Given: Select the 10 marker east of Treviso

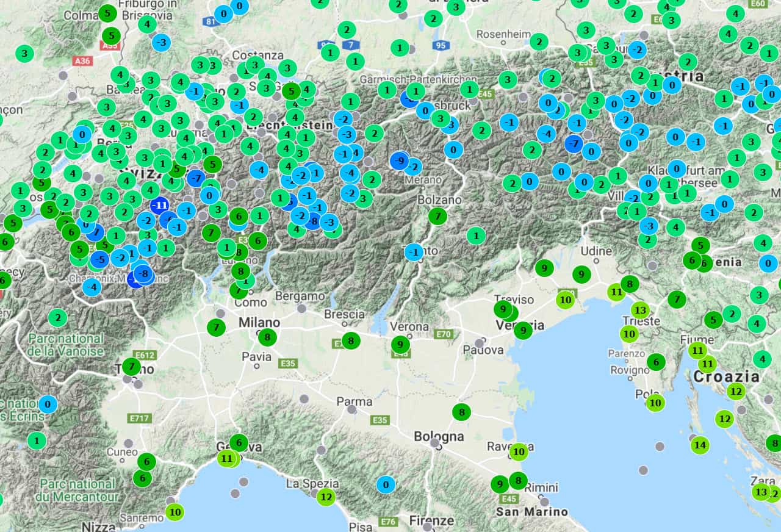Looking at the screenshot, I should click(x=566, y=300).
